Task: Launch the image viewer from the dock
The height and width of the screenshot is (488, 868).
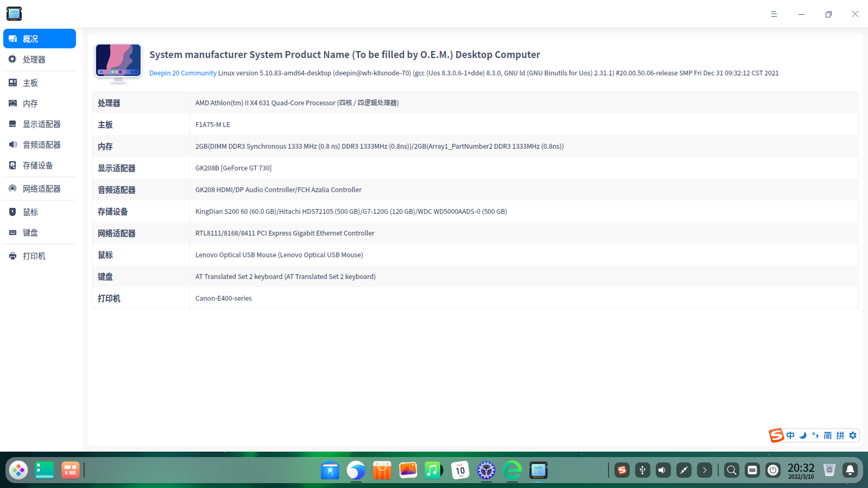Action: coord(408,470)
